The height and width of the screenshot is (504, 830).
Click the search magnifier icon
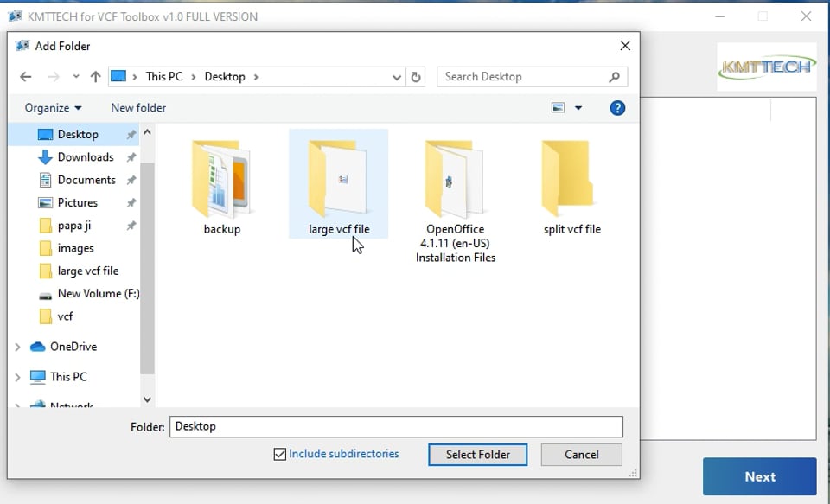(614, 77)
